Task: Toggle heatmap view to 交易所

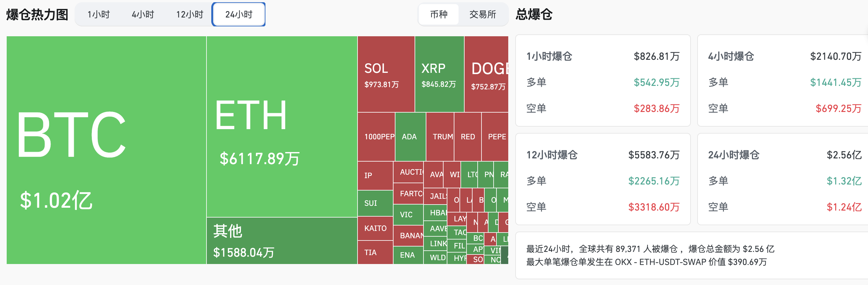Action: point(482,14)
